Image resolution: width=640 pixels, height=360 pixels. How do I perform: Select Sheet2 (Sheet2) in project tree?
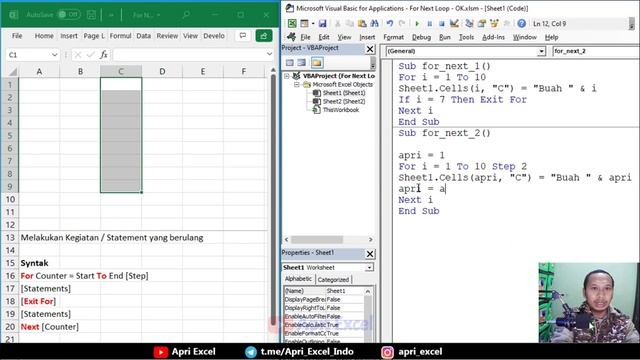344,102
